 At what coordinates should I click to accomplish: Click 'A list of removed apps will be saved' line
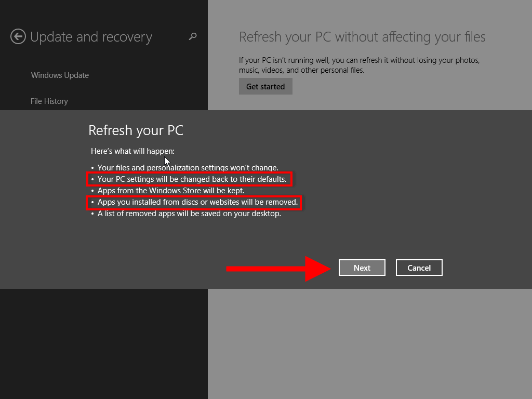(x=189, y=214)
